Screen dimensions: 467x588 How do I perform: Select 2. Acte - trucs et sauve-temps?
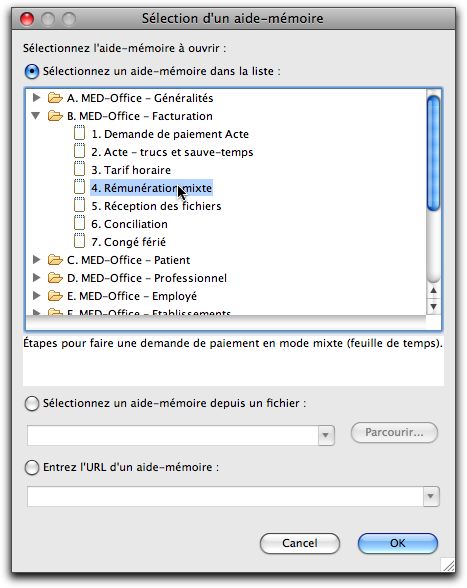coord(172,152)
